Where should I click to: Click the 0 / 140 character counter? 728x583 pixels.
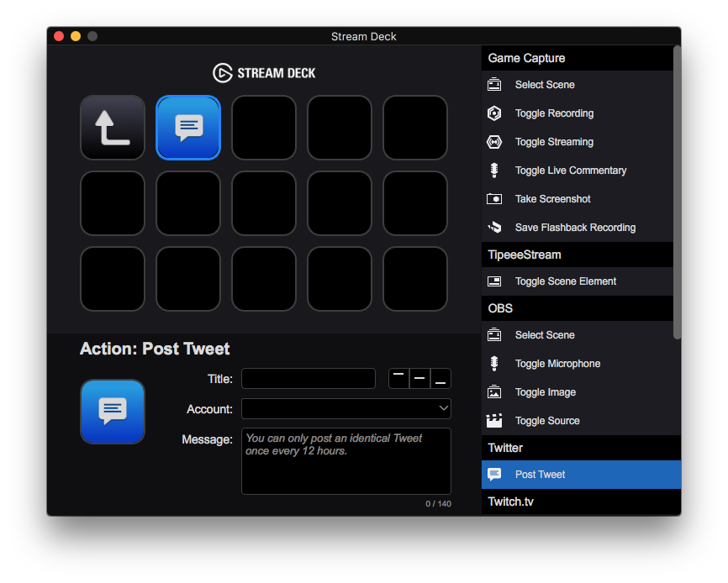point(438,504)
